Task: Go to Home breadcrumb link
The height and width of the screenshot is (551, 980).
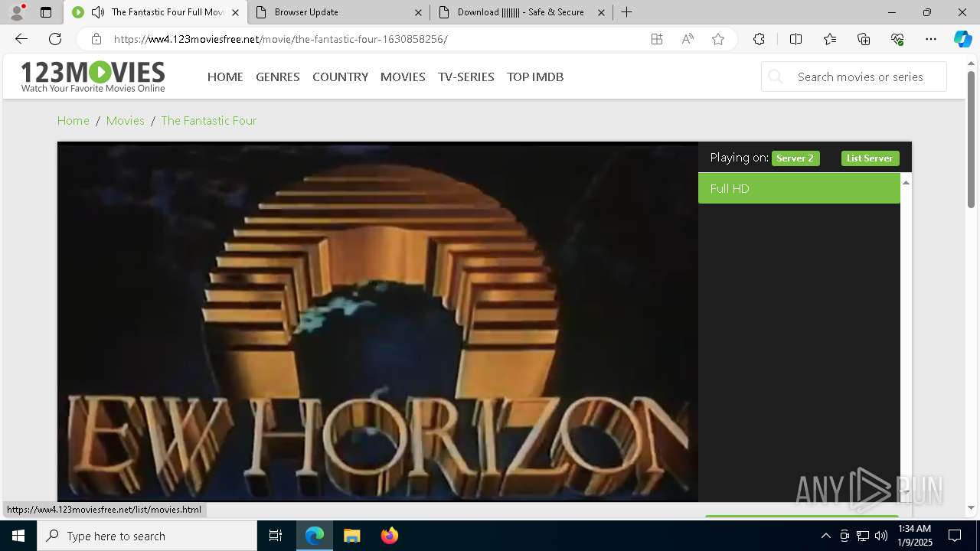Action: click(73, 120)
